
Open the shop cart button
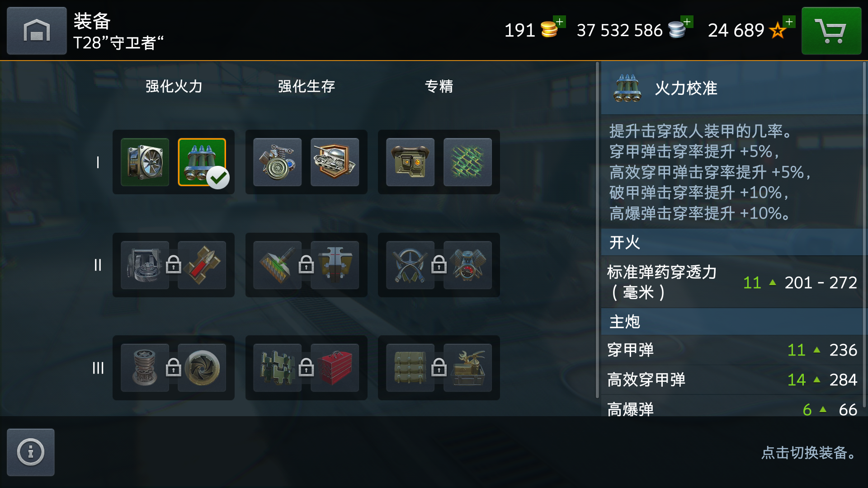[831, 31]
